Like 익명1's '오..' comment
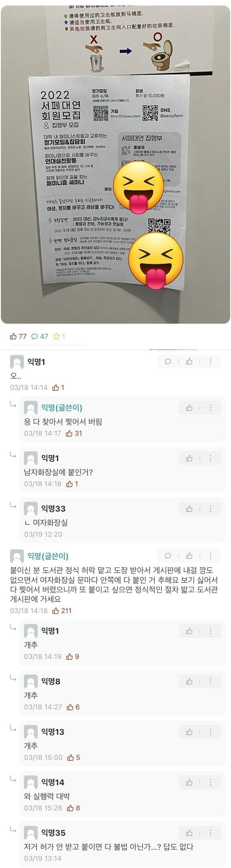The image size is (231, 868). click(189, 362)
